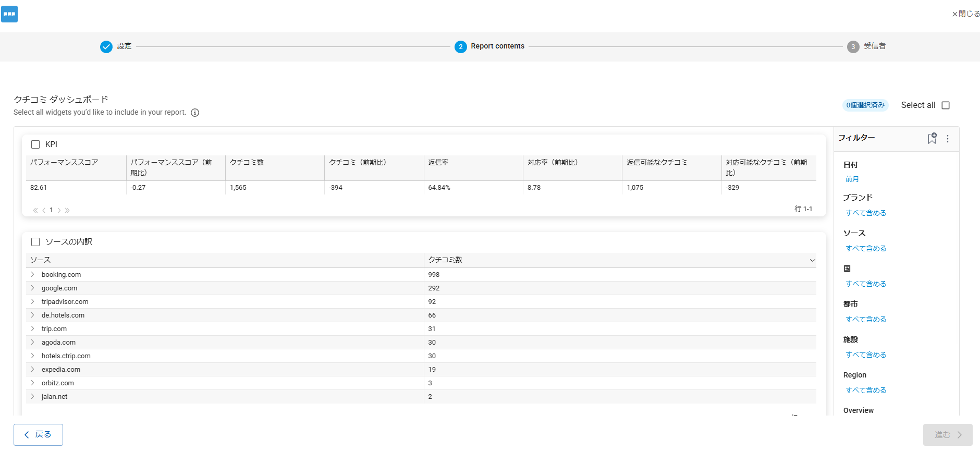Click 返信率 value 64.84%
980x451 pixels.
pyautogui.click(x=439, y=188)
